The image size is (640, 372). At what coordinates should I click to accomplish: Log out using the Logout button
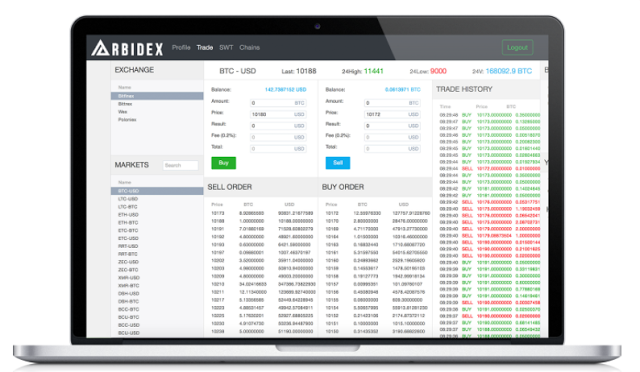(517, 48)
